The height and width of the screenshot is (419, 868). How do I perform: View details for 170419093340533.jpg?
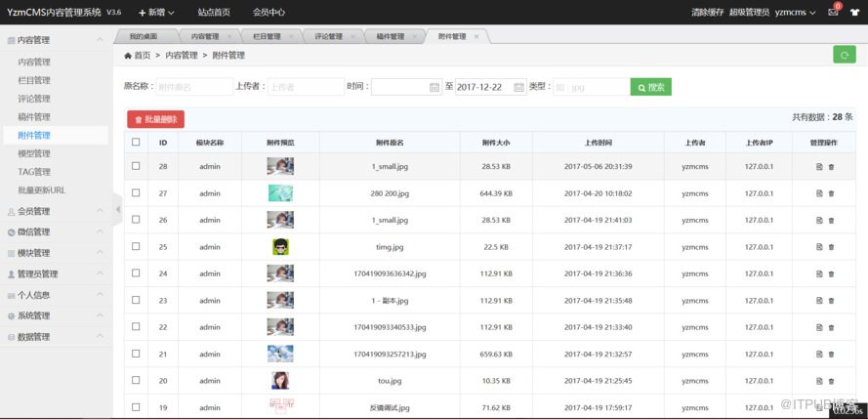[x=819, y=327]
